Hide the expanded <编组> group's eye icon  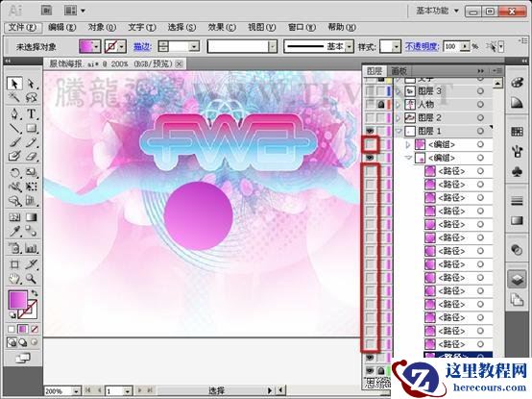(x=370, y=158)
